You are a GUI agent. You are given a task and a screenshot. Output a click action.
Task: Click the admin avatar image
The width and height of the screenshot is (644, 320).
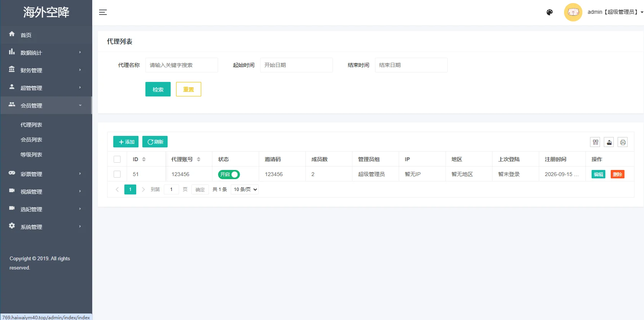pos(573,12)
